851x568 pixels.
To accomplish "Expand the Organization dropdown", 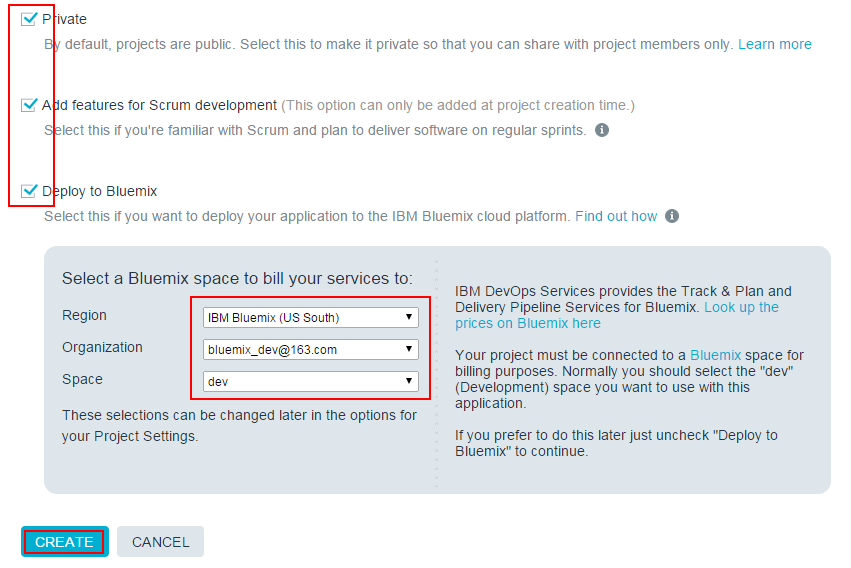I will [310, 349].
